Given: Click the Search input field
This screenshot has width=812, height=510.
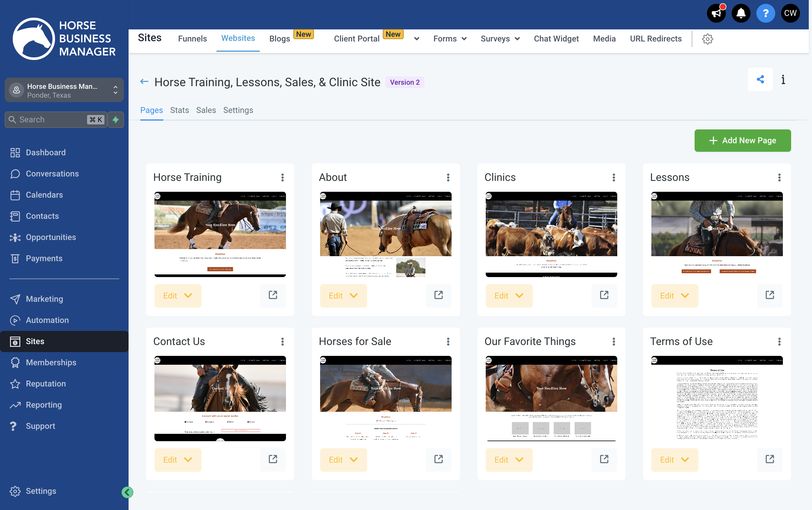Looking at the screenshot, I should pos(56,120).
